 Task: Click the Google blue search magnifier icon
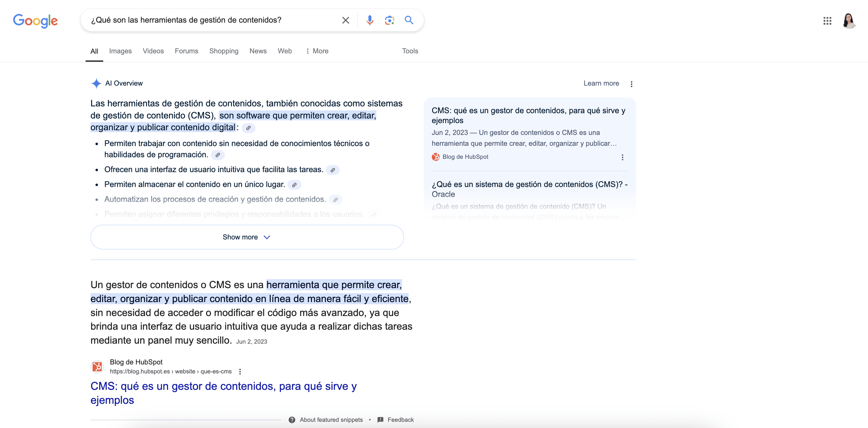click(x=410, y=20)
